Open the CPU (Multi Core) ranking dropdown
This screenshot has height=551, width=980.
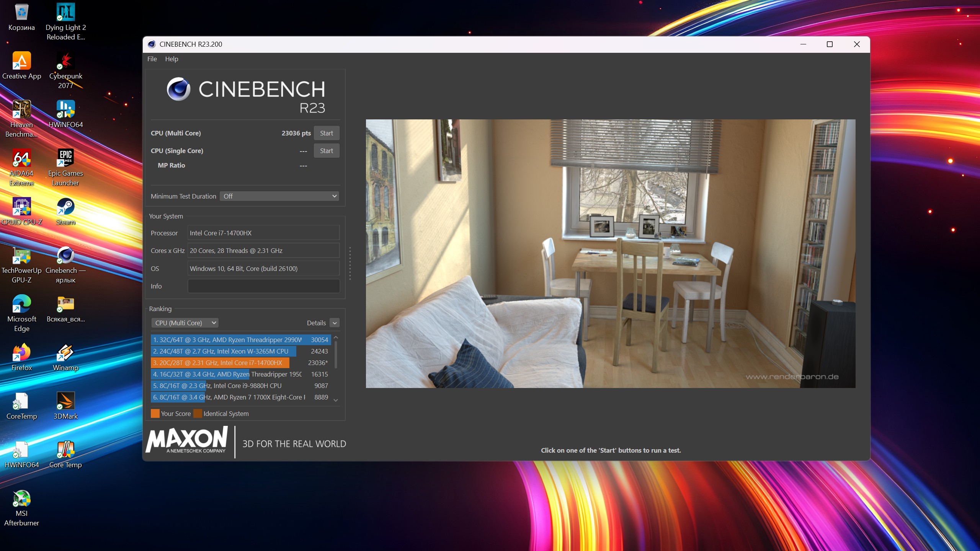pyautogui.click(x=185, y=323)
